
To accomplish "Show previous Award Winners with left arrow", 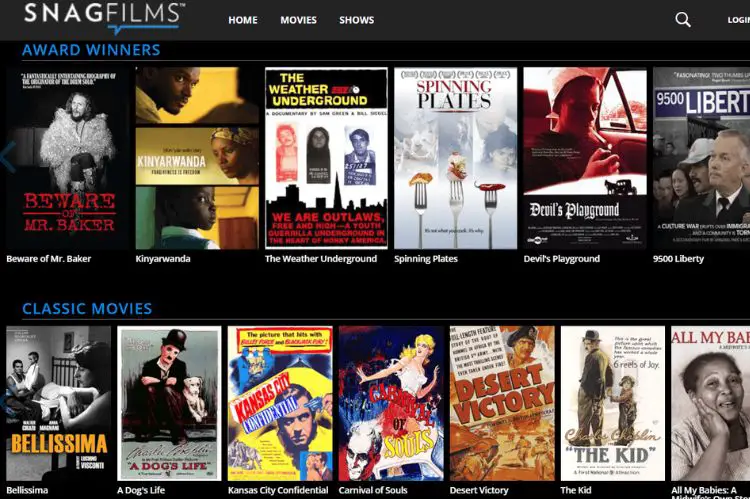I will (8, 157).
